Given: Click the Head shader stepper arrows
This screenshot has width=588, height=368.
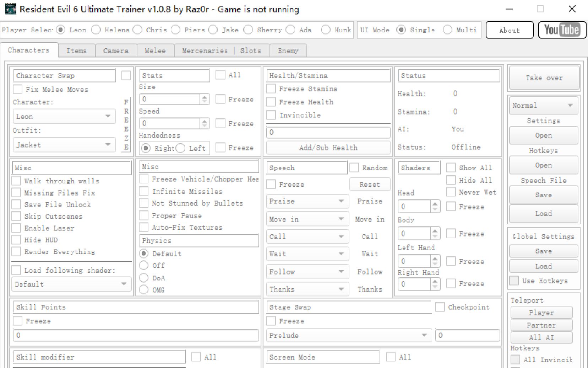Looking at the screenshot, I should pyautogui.click(x=435, y=206).
